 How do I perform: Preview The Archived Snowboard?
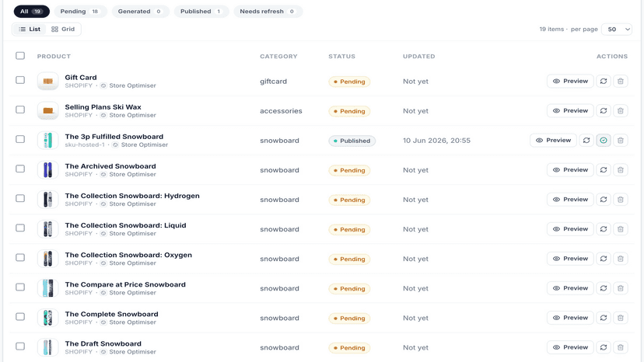coord(570,170)
